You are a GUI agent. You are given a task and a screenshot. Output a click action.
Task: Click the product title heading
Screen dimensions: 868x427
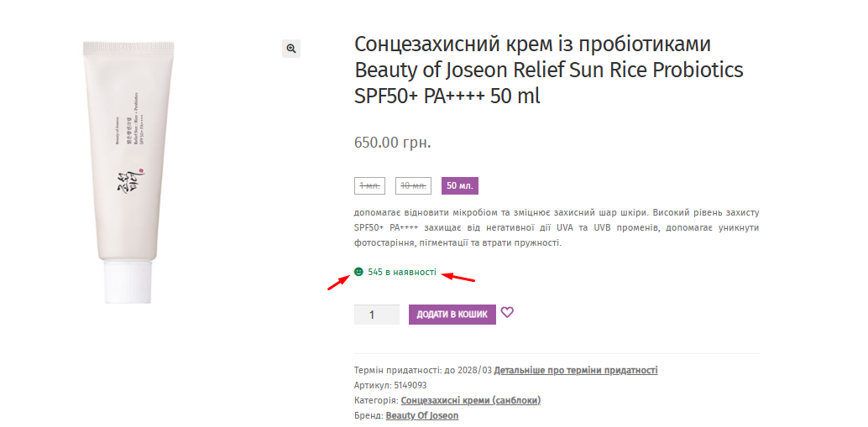pos(548,70)
